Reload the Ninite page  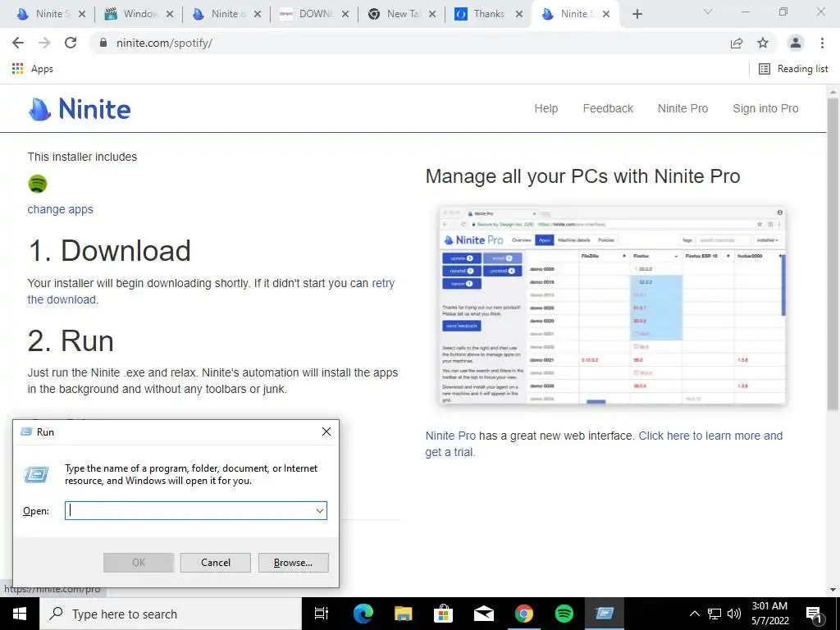[71, 43]
